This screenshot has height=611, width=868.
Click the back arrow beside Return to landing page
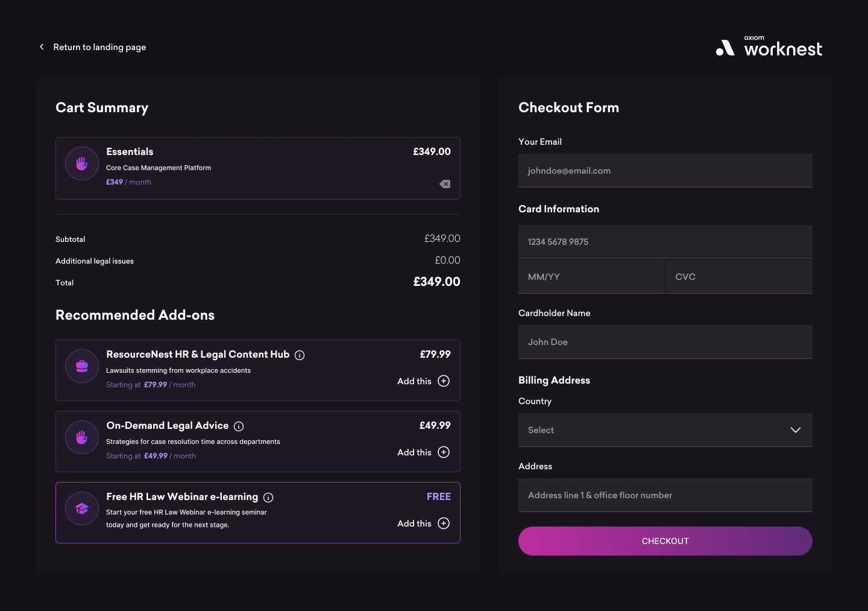pyautogui.click(x=42, y=47)
